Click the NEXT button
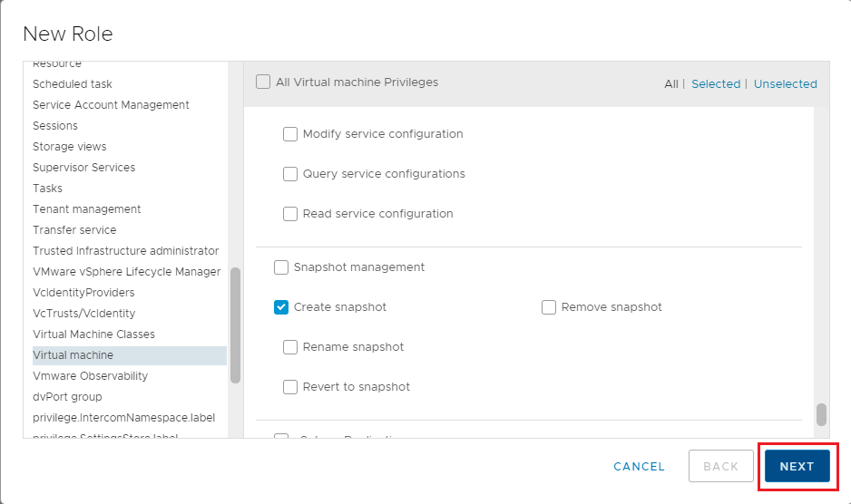The width and height of the screenshot is (851, 504). pos(797,466)
